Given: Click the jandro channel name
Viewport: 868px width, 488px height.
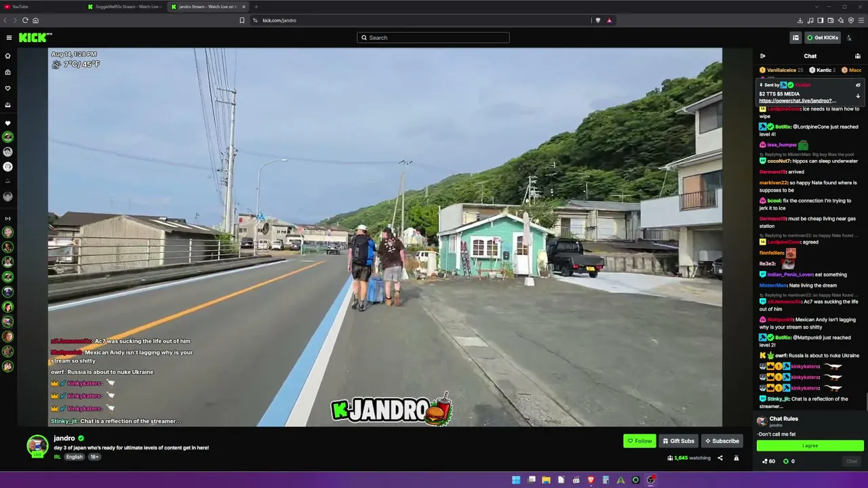Looking at the screenshot, I should pyautogui.click(x=64, y=439).
